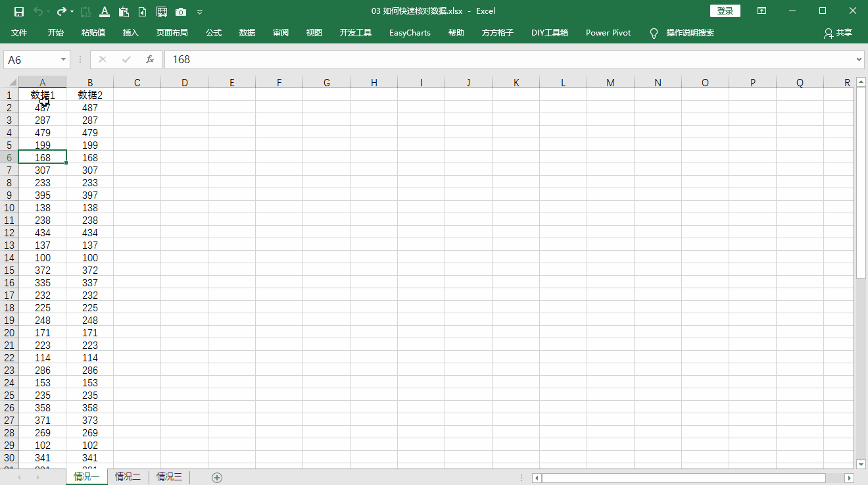Click inside the Name Box showing A6
This screenshot has width=868, height=485.
tap(32, 60)
